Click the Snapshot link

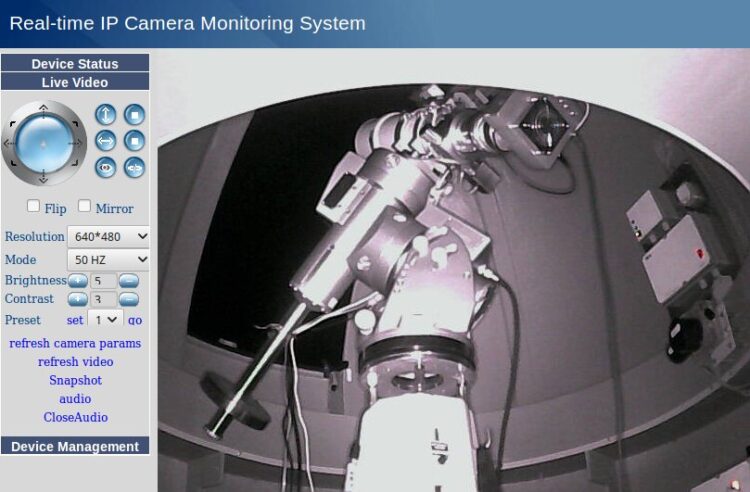pos(76,381)
